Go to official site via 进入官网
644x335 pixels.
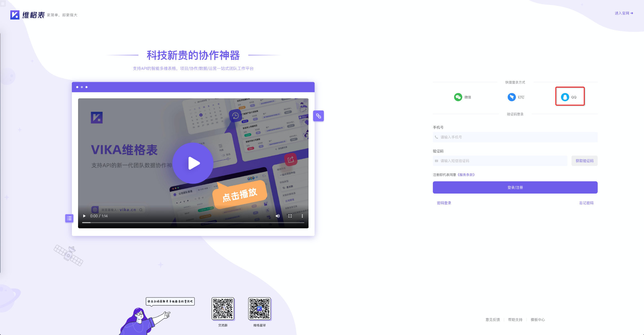[x=624, y=13]
